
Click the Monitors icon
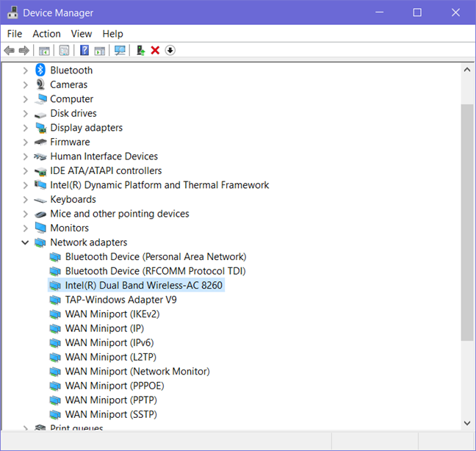click(x=40, y=228)
